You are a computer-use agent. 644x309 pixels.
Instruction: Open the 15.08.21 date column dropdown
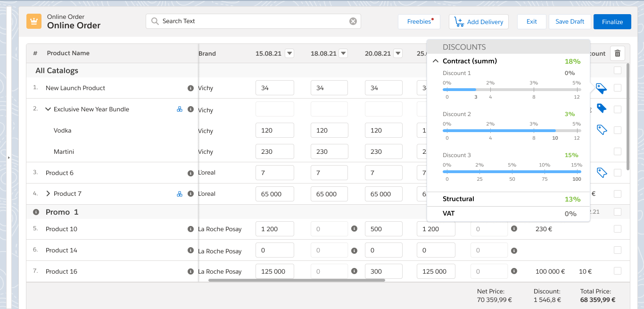pos(289,53)
